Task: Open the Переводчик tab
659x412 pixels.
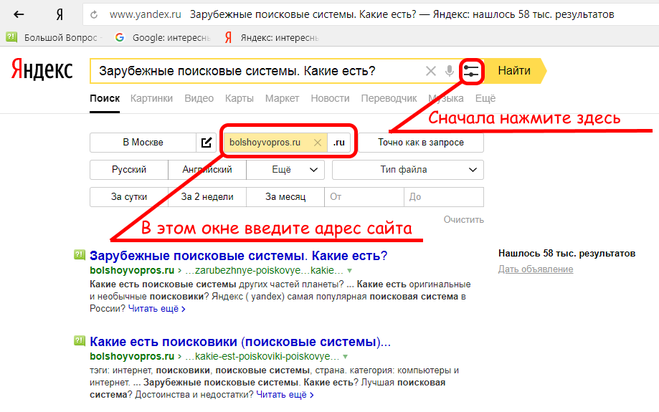Action: tap(389, 98)
